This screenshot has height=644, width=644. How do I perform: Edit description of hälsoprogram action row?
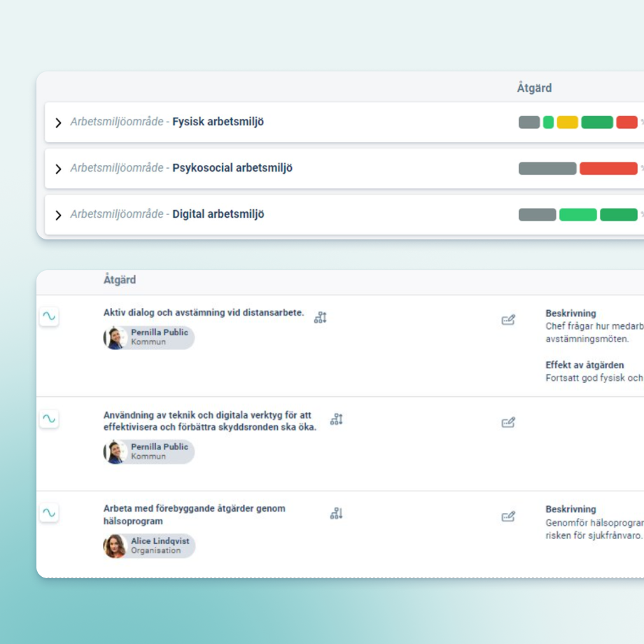508,517
